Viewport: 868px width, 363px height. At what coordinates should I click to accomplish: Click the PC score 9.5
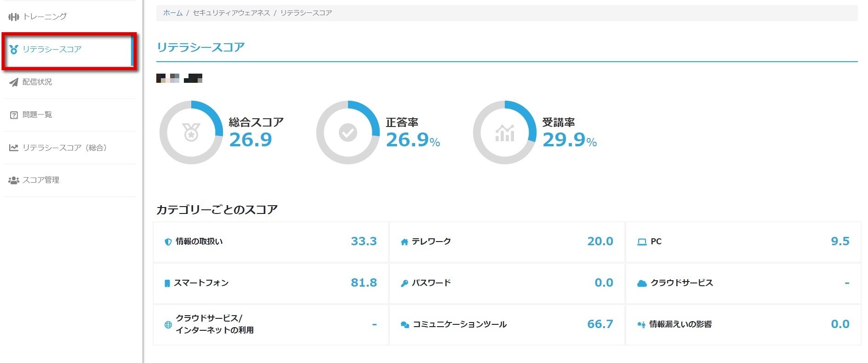840,242
